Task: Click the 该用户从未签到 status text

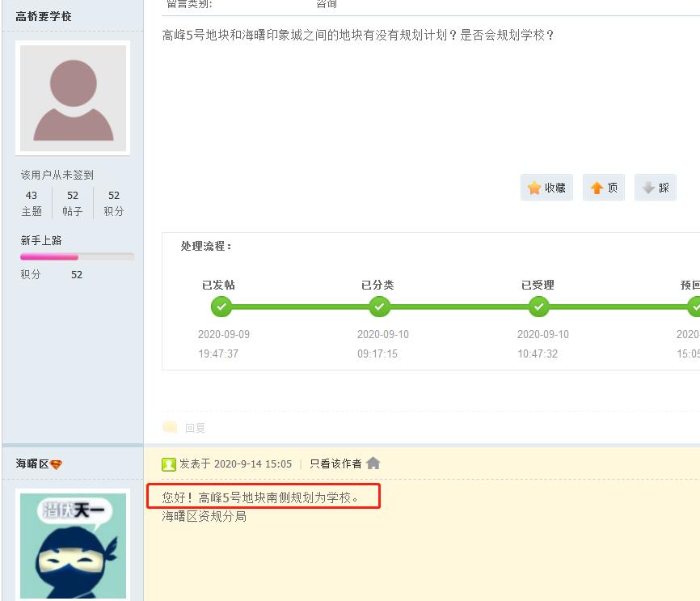Action: pyautogui.click(x=57, y=175)
